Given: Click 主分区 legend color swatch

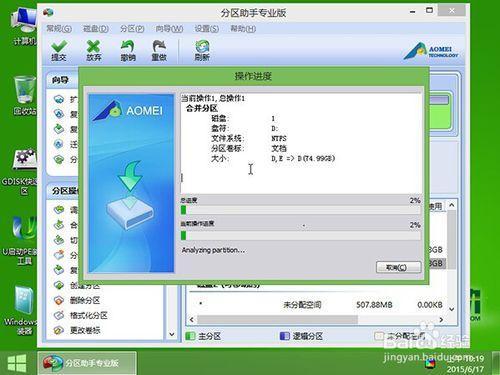Looking at the screenshot, I should (x=190, y=336).
